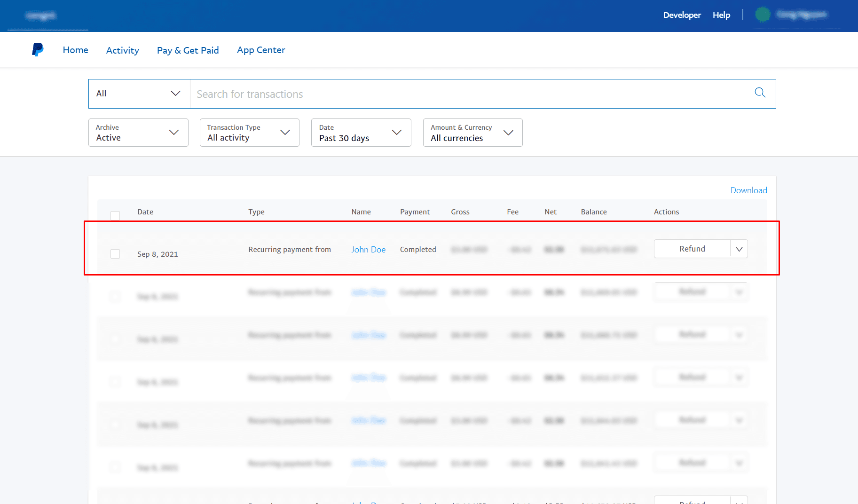Click the magnifying glass search icon
The height and width of the screenshot is (504, 858).
pyautogui.click(x=760, y=93)
